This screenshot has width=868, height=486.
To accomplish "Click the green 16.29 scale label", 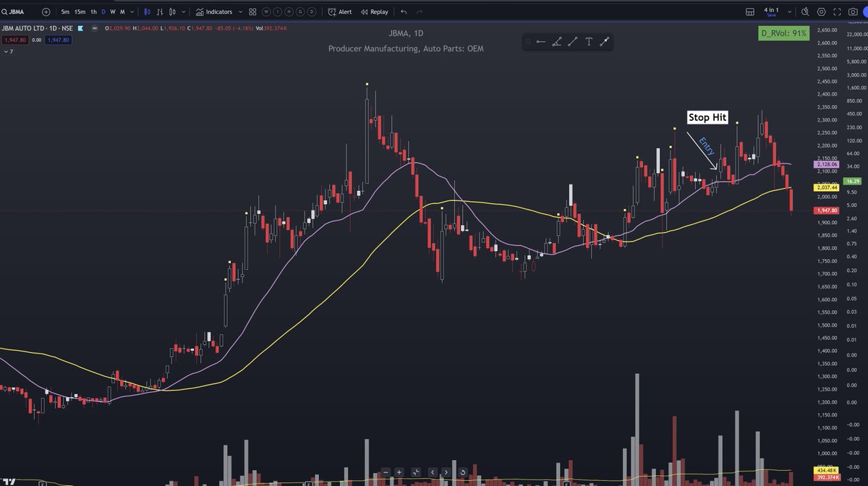I will 854,181.
